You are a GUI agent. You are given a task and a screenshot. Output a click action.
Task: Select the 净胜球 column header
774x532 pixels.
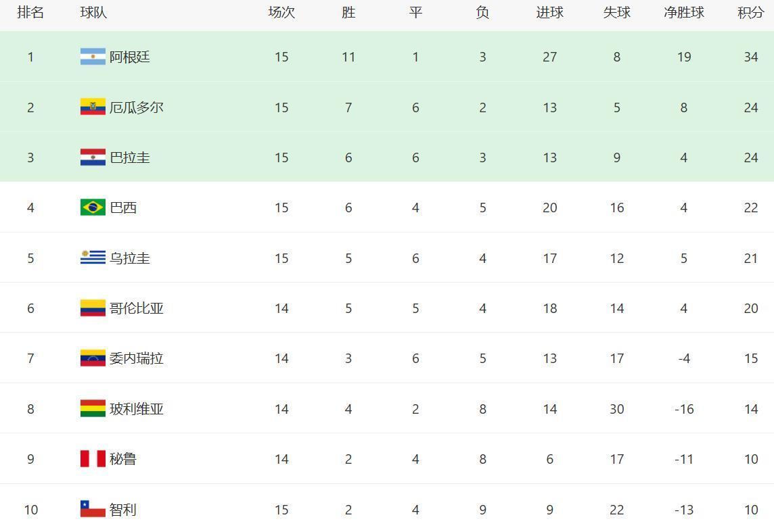683,12
